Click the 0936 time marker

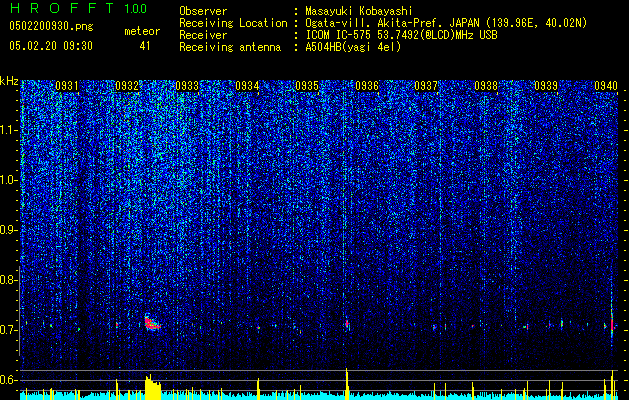(367, 86)
